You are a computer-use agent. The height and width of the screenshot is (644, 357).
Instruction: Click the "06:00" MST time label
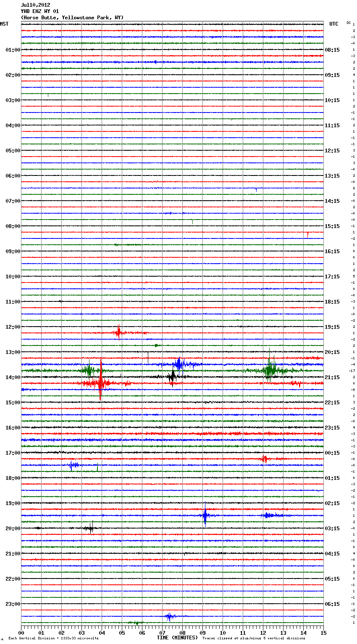click(13, 176)
